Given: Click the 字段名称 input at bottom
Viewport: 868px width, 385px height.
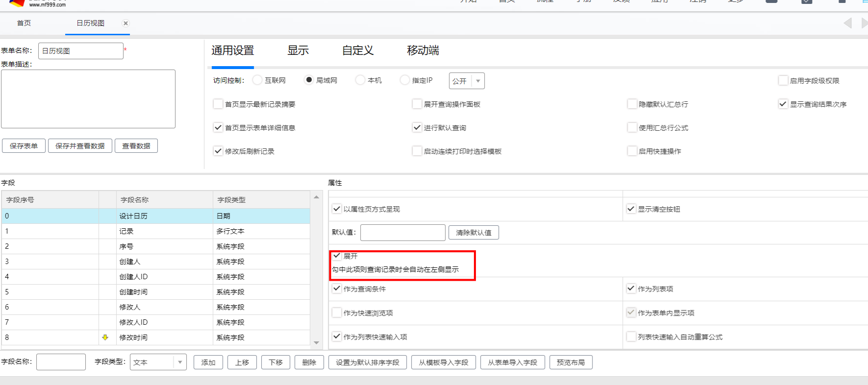Looking at the screenshot, I should point(61,362).
